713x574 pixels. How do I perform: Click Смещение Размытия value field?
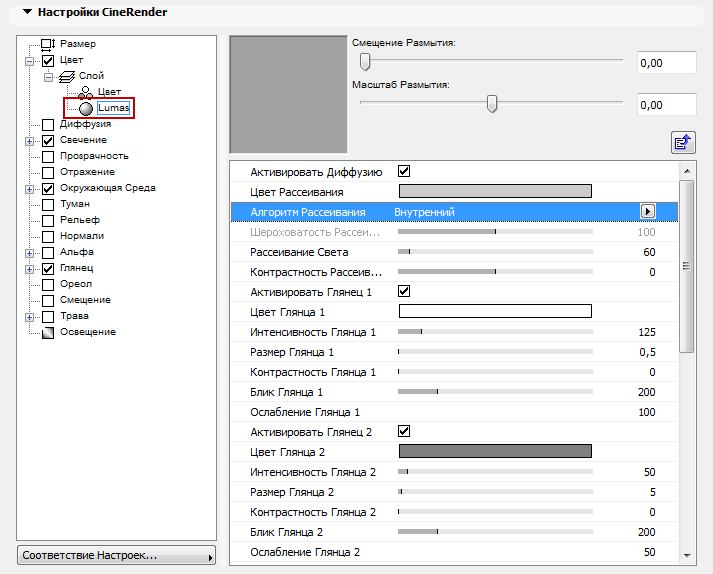click(x=667, y=63)
